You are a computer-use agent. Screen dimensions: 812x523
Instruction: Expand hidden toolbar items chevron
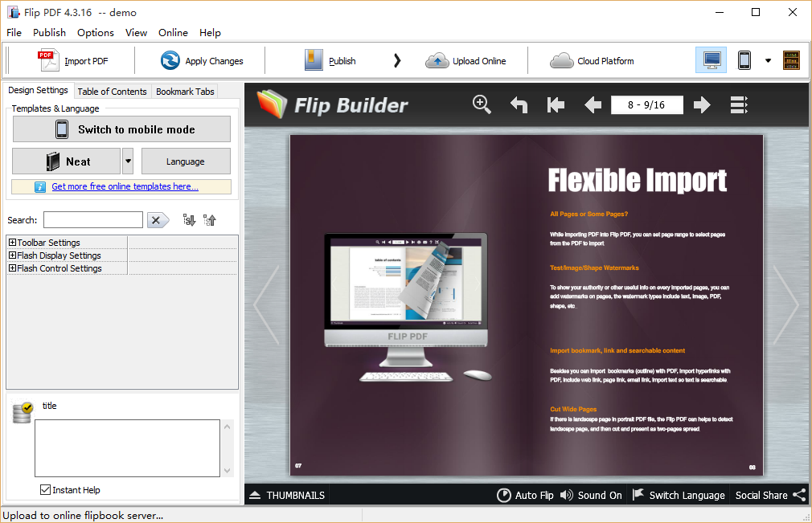[x=397, y=60]
